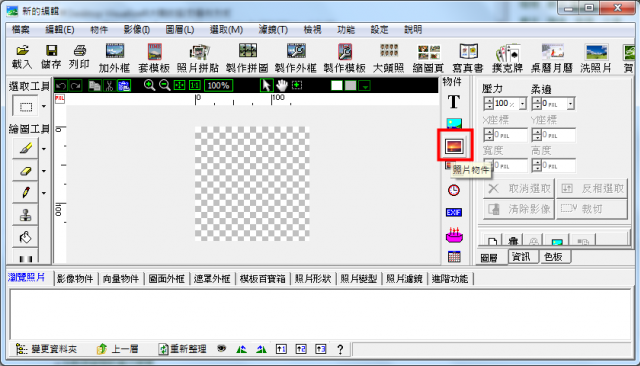Switch to the 資訊 tab
This screenshot has height=366, width=640.
coord(522,257)
